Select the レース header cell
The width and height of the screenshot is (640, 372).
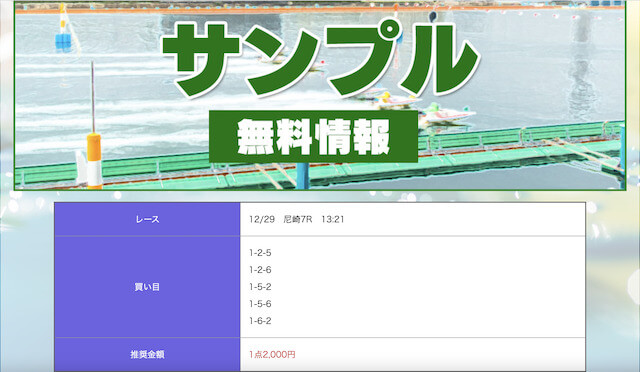coord(147,219)
